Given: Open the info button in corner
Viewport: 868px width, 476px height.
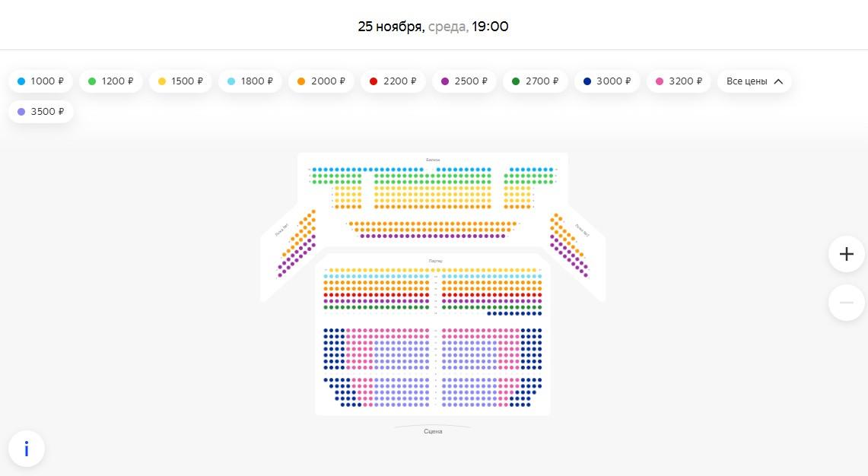Looking at the screenshot, I should click(x=27, y=449).
